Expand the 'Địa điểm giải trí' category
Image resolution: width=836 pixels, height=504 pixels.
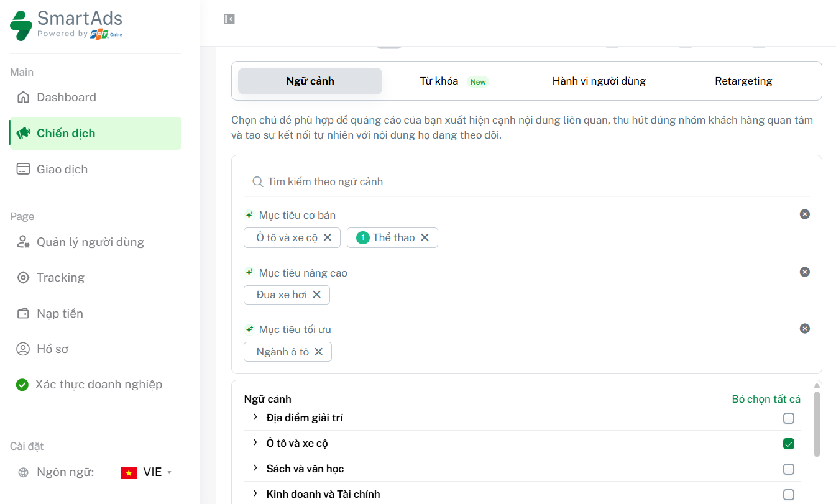255,418
